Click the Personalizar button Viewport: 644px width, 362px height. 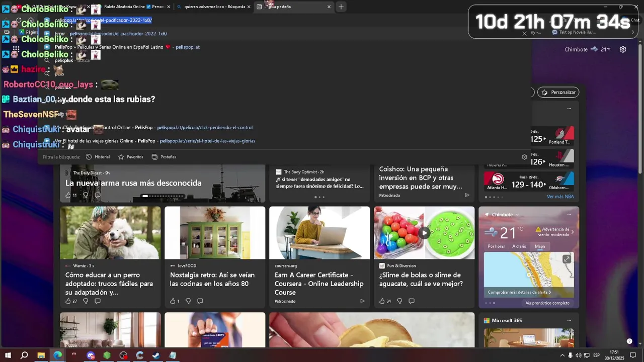point(558,93)
